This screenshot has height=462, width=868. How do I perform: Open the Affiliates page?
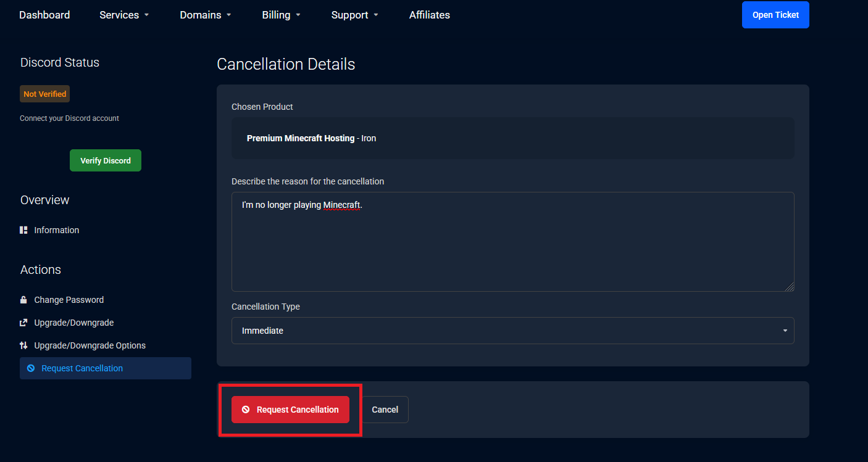[429, 15]
